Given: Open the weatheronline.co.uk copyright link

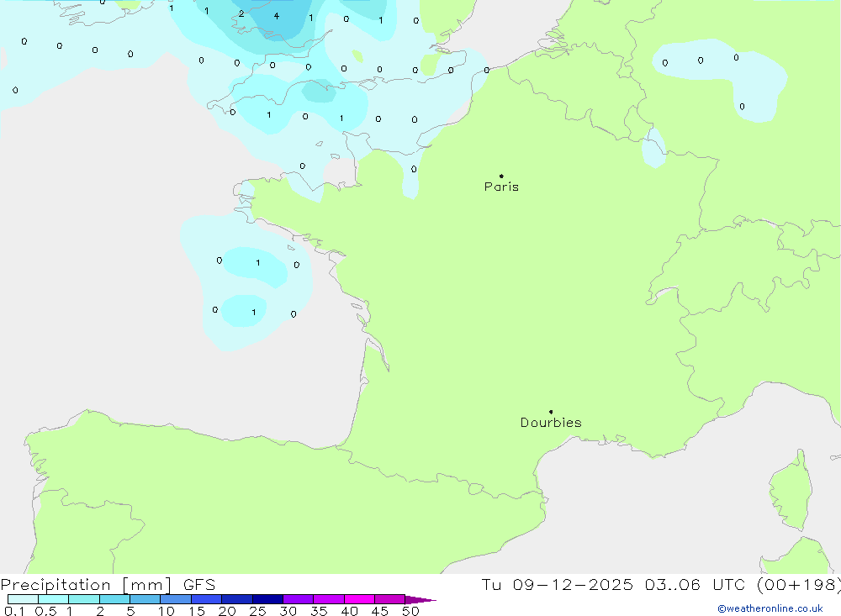Looking at the screenshot, I should [x=770, y=608].
